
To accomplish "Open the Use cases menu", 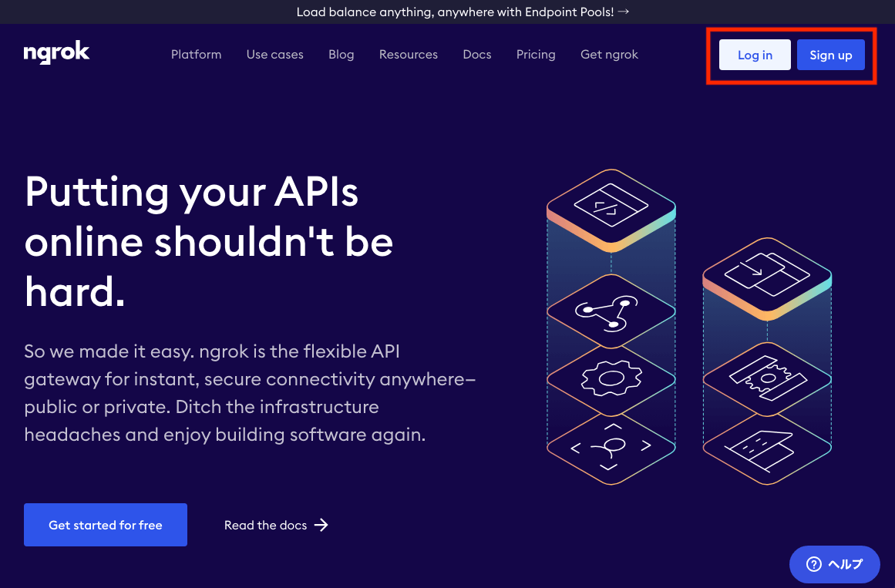I will pyautogui.click(x=275, y=54).
